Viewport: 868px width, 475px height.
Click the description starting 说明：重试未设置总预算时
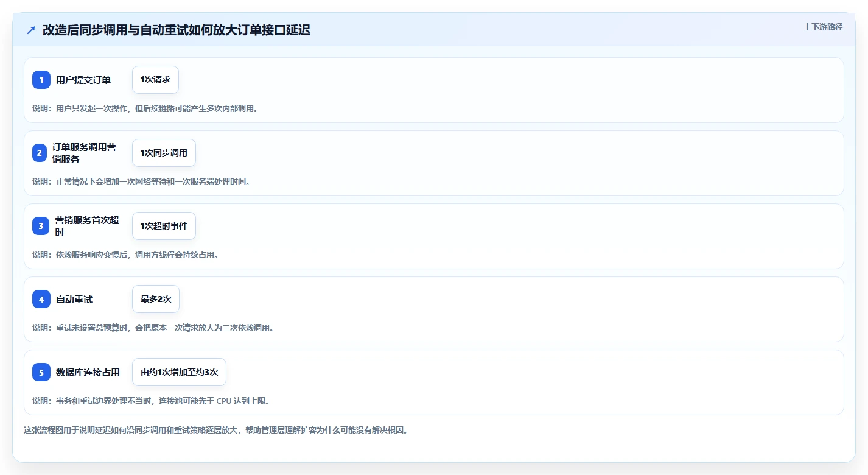[x=153, y=328]
